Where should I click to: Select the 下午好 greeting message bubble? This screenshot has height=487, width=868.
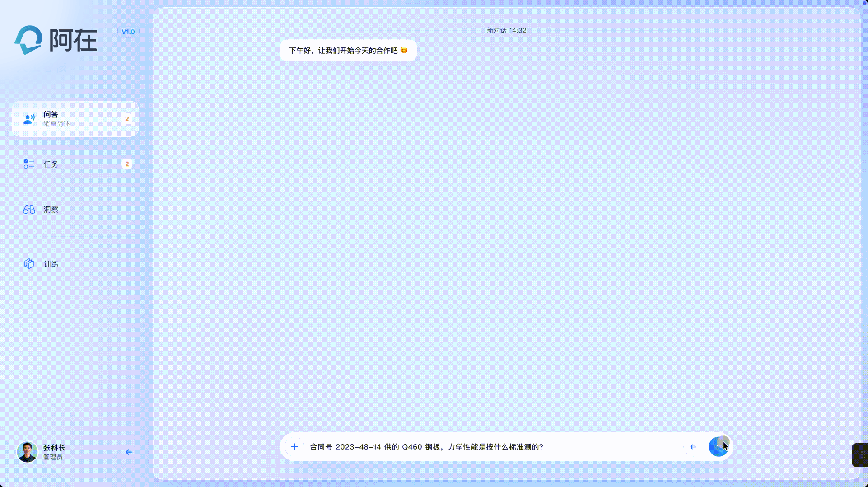[348, 51]
